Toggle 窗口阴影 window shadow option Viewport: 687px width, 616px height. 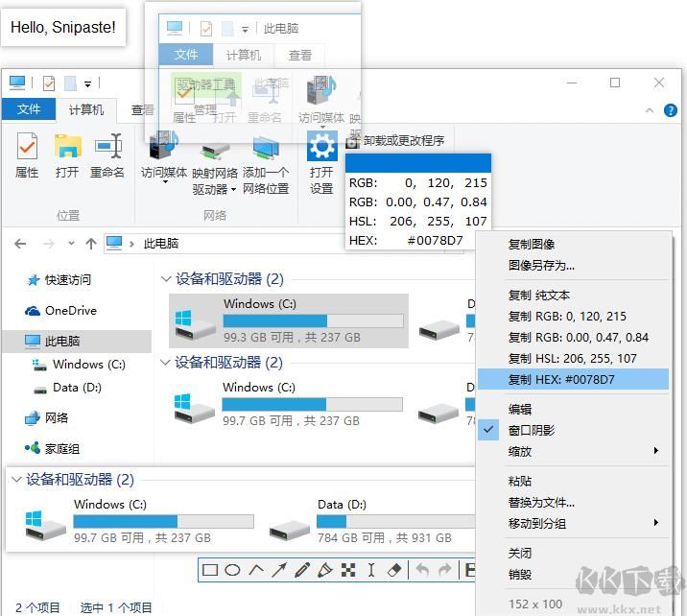532,430
